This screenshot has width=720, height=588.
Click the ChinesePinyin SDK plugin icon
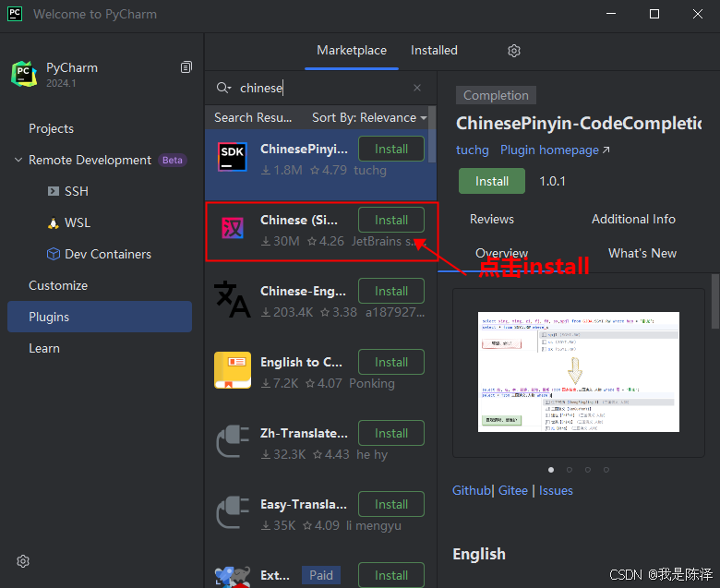233,157
